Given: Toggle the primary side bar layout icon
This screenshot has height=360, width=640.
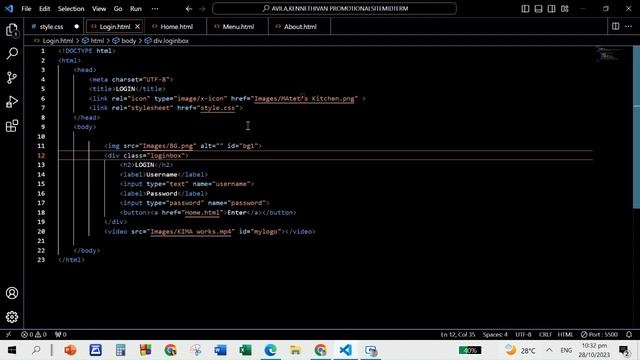Looking at the screenshot, I should [x=525, y=9].
